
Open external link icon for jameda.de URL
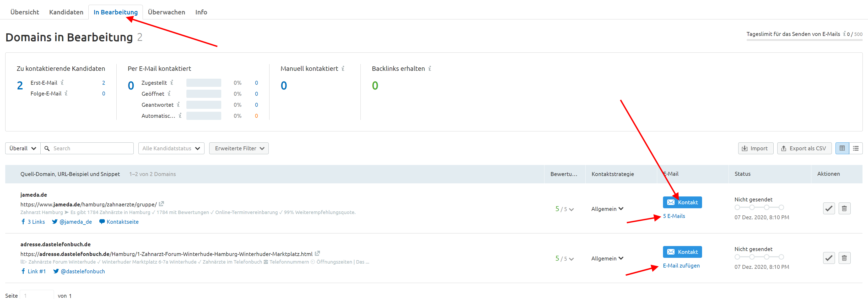(x=161, y=204)
